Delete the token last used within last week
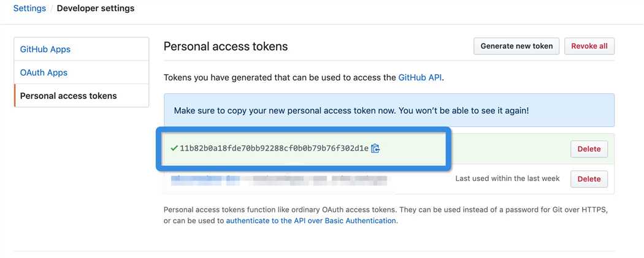The image size is (644, 258). [x=589, y=179]
